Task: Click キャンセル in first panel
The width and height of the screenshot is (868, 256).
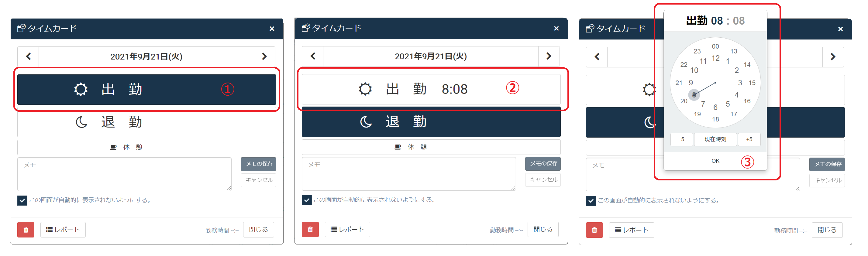Action: [258, 180]
